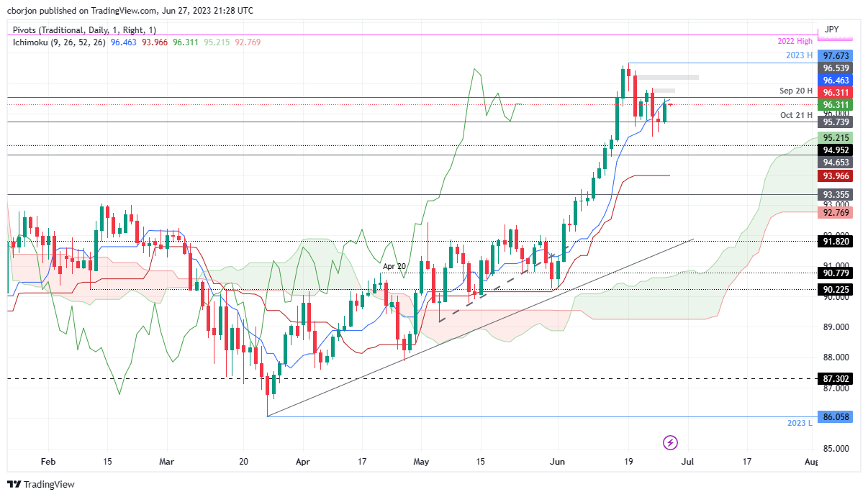This screenshot has width=868, height=497.
Task: Click the TradingView logo in bottom-left corner
Action: click(40, 484)
